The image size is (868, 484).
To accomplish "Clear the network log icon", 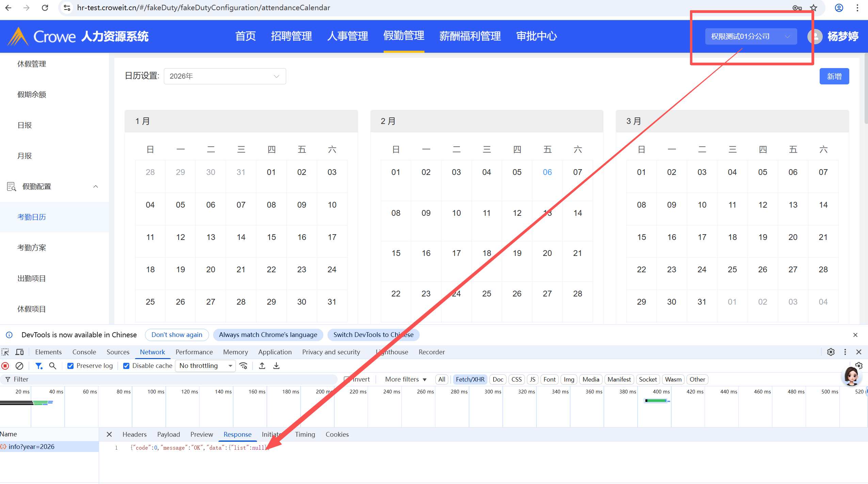I will click(19, 366).
